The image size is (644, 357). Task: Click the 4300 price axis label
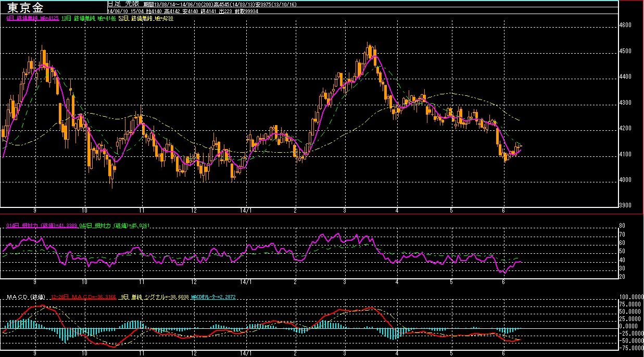click(x=625, y=103)
